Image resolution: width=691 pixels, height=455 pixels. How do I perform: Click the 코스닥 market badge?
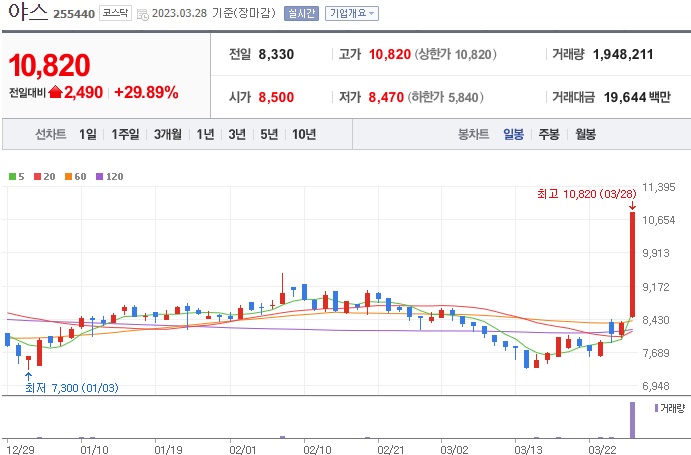point(115,14)
